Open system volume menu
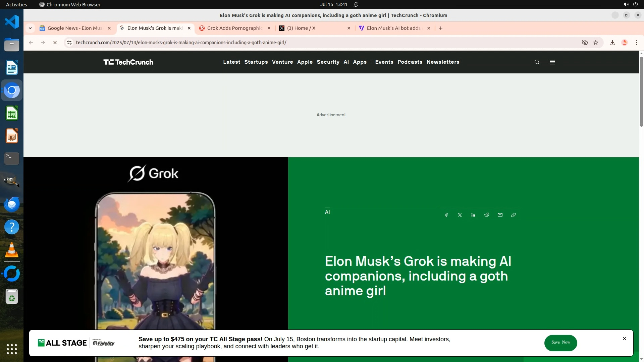The height and width of the screenshot is (362, 644). pyautogui.click(x=626, y=4)
